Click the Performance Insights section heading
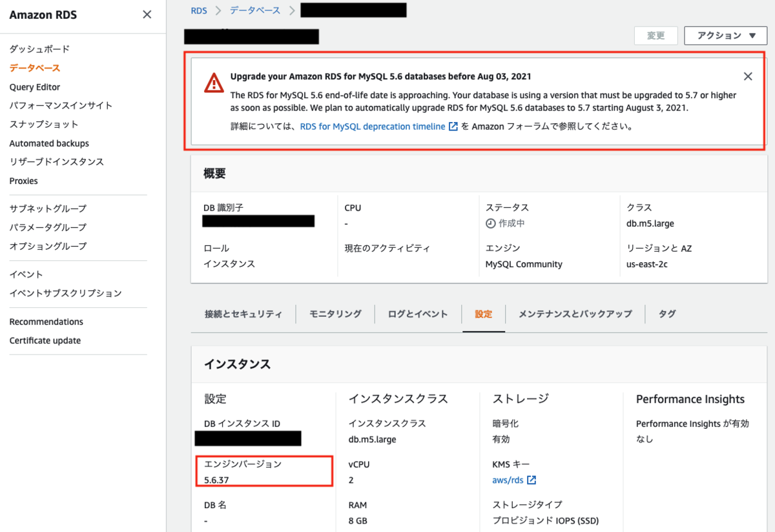Image resolution: width=775 pixels, height=532 pixels. [x=690, y=399]
